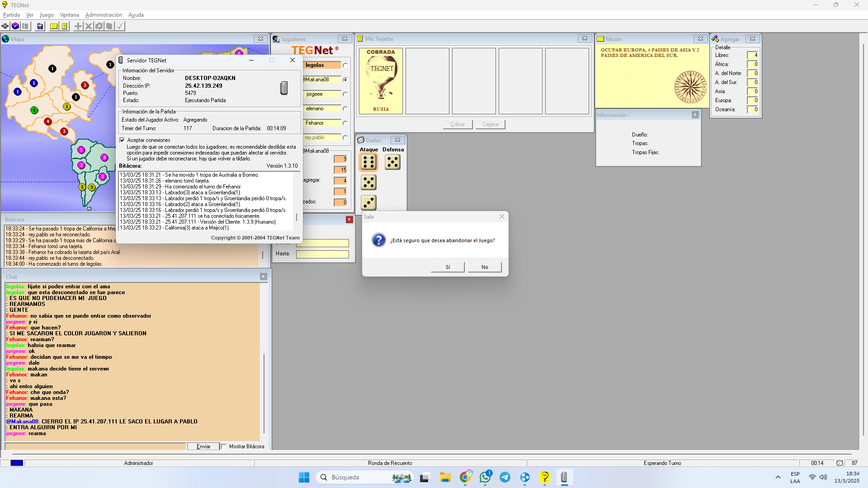Open Chrome from the taskbar
The width and height of the screenshot is (868, 488).
pyautogui.click(x=465, y=477)
